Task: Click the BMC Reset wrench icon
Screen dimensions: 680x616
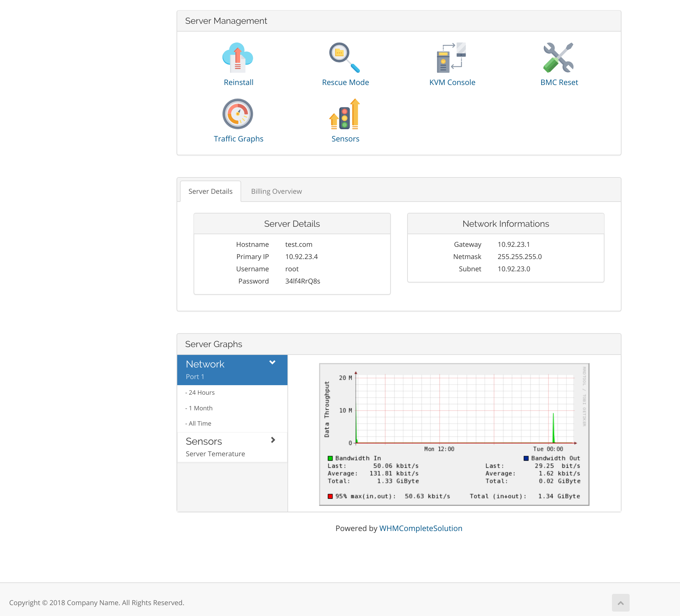Action: (559, 57)
